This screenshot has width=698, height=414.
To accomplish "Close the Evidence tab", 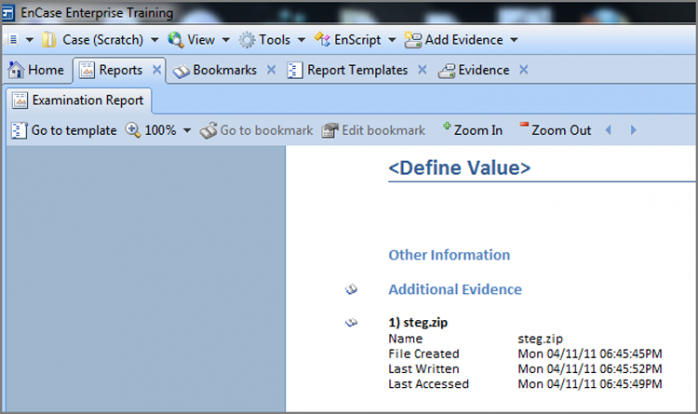I will click(524, 70).
